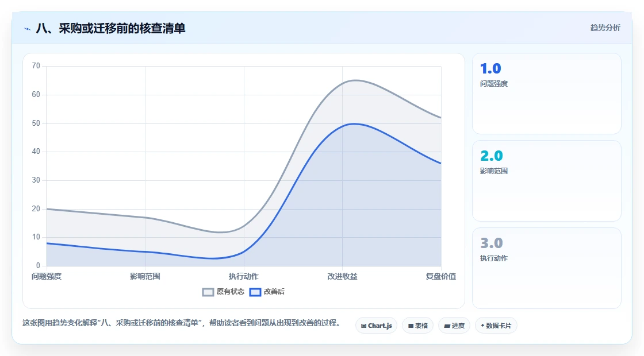Select the 表格 tag pill

[x=417, y=326]
